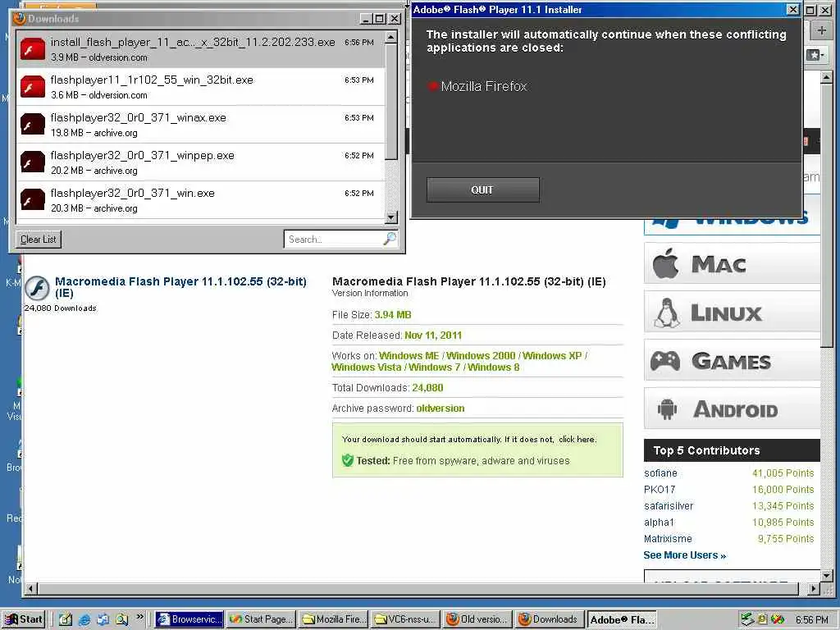Open Macromedia Flash Player 11.1.102.55 (IE) link
This screenshot has width=840, height=630.
coord(180,287)
